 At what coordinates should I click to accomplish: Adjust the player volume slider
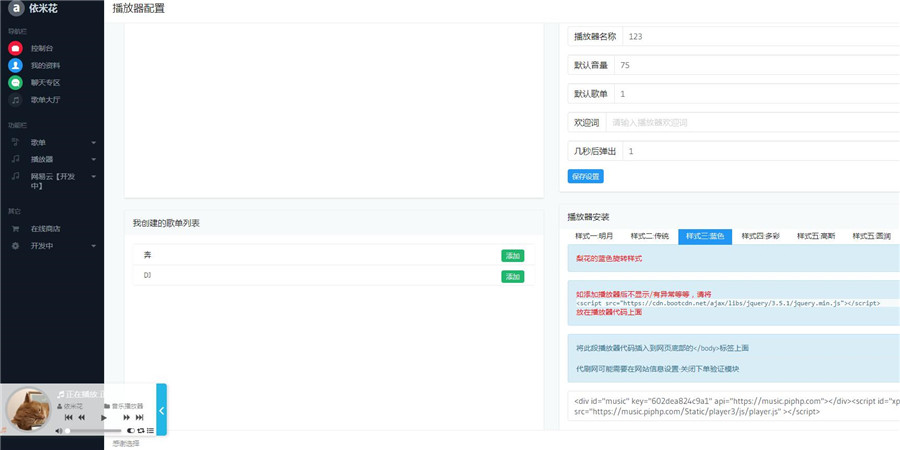point(93,430)
